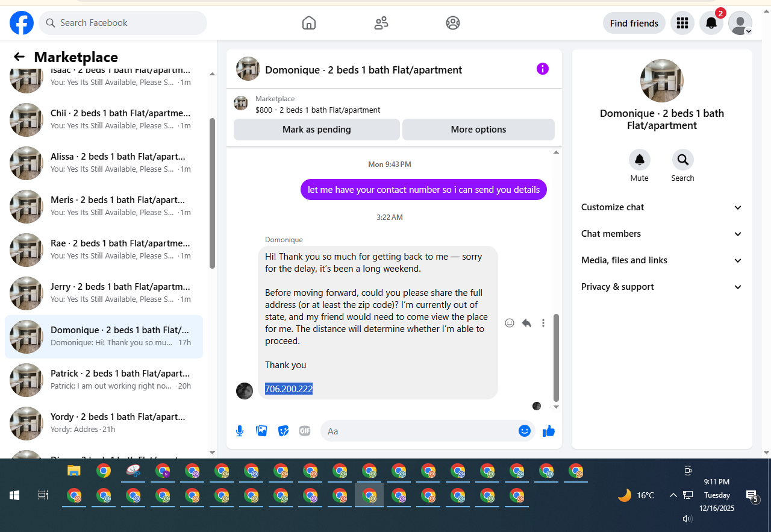Open the Home feed icon
The height and width of the screenshot is (532, 771).
(309, 23)
